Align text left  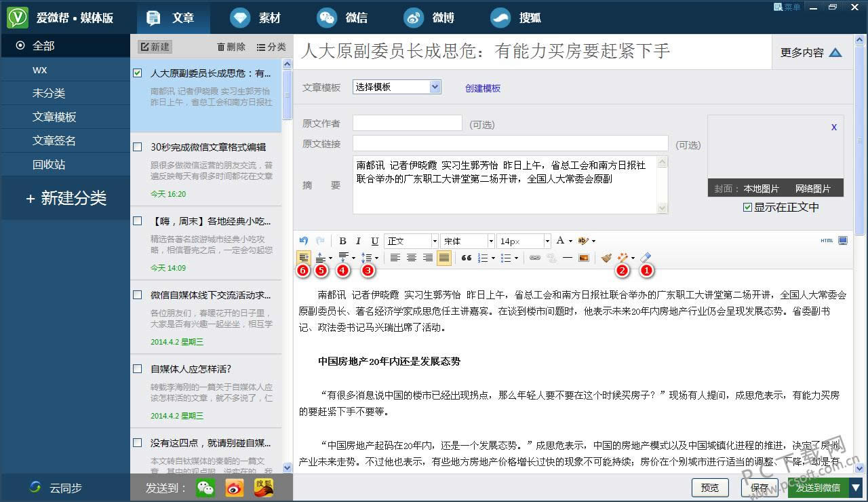pyautogui.click(x=395, y=258)
